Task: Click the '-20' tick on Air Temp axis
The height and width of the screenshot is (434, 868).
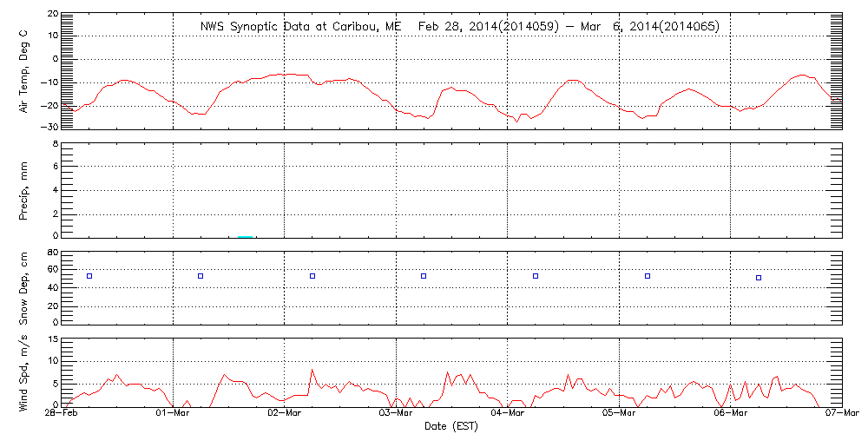Action: 48,105
